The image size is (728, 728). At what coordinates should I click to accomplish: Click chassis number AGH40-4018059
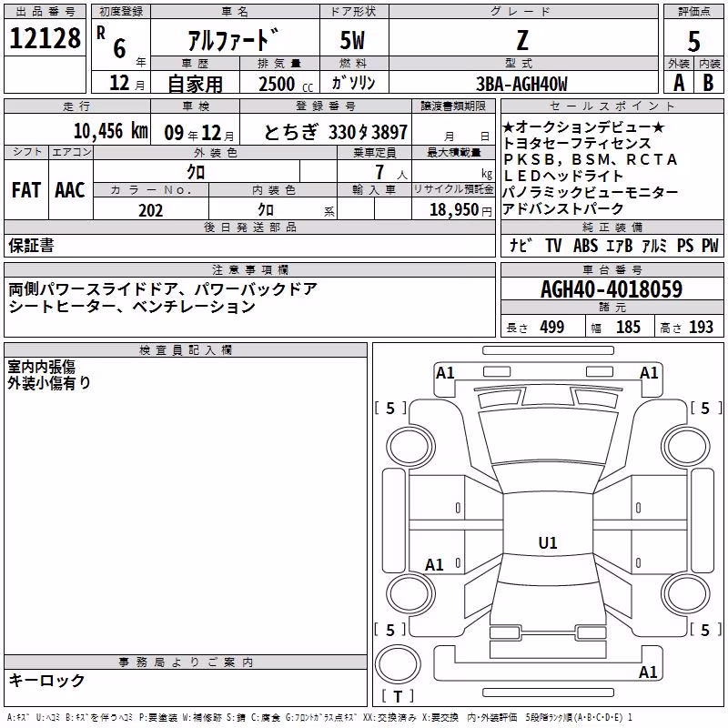coord(612,289)
